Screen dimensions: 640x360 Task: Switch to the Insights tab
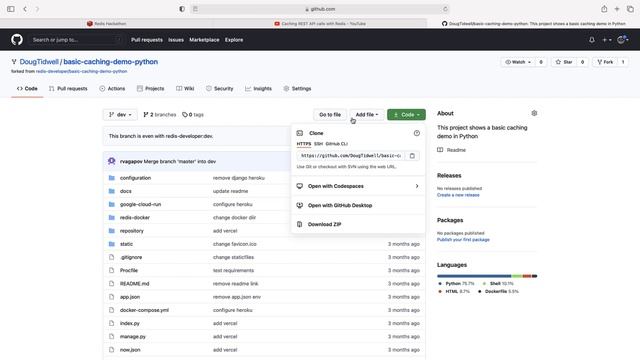coord(258,89)
